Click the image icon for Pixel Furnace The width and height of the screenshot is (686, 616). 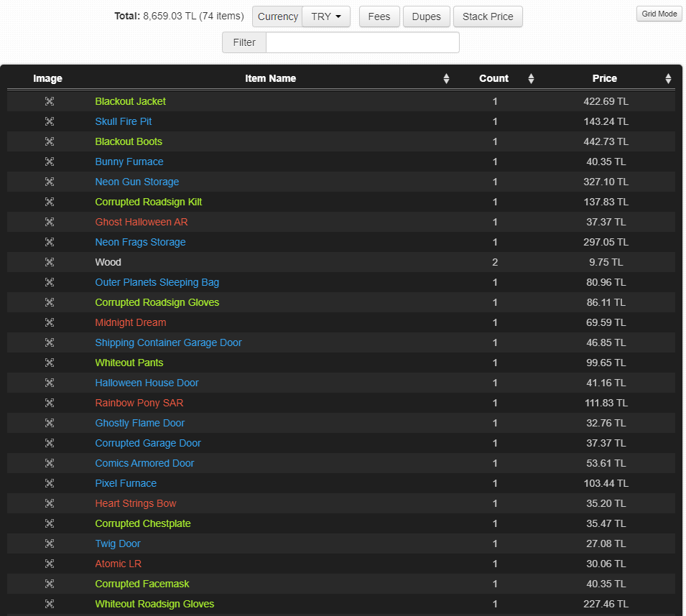point(50,483)
